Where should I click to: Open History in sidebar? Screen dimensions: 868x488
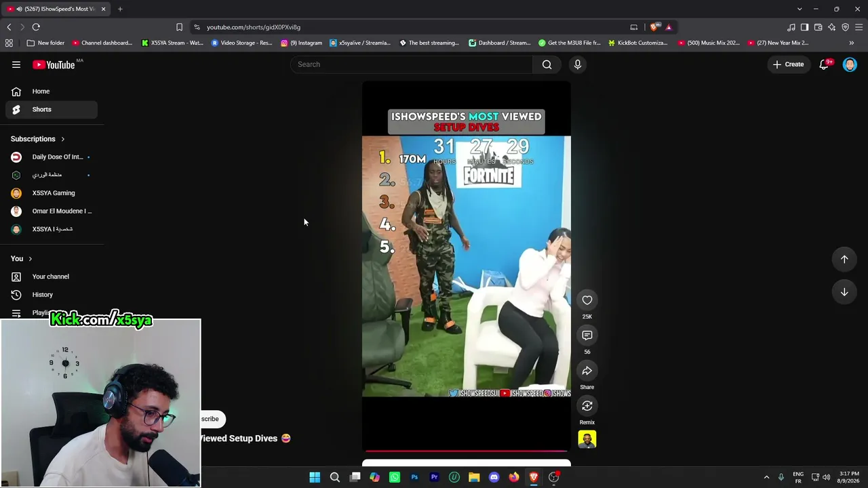pos(52,295)
